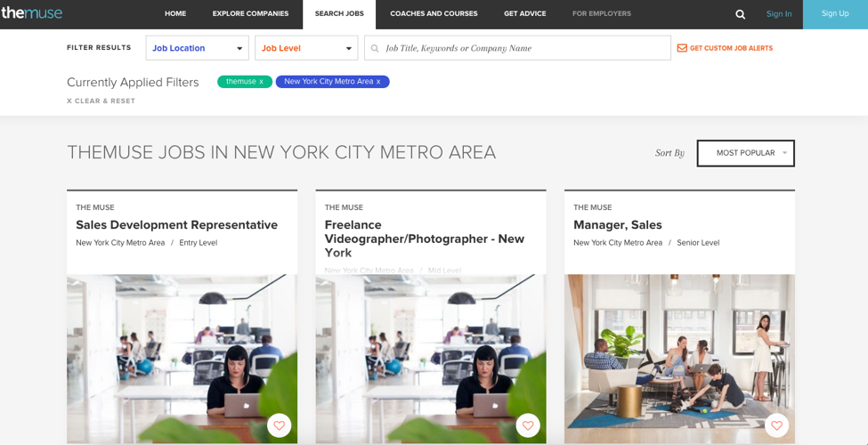Expand the Most Popular sort dropdown
Screen dimensions: 868x445
tap(745, 153)
